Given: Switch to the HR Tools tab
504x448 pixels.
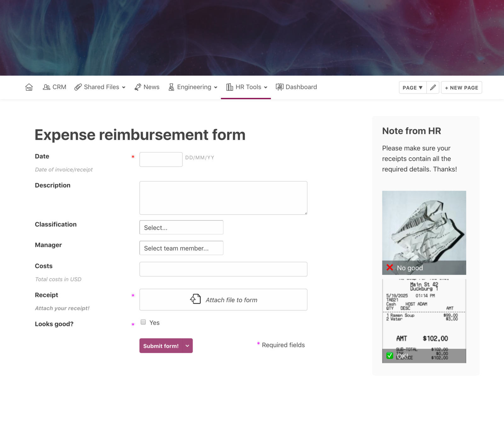Looking at the screenshot, I should pyautogui.click(x=249, y=87).
